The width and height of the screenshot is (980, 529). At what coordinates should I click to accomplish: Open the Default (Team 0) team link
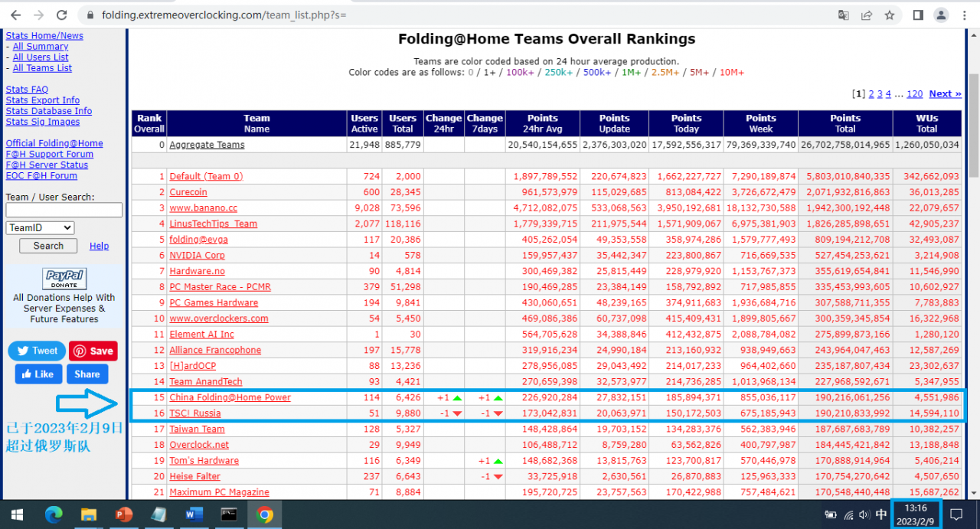[x=206, y=176]
